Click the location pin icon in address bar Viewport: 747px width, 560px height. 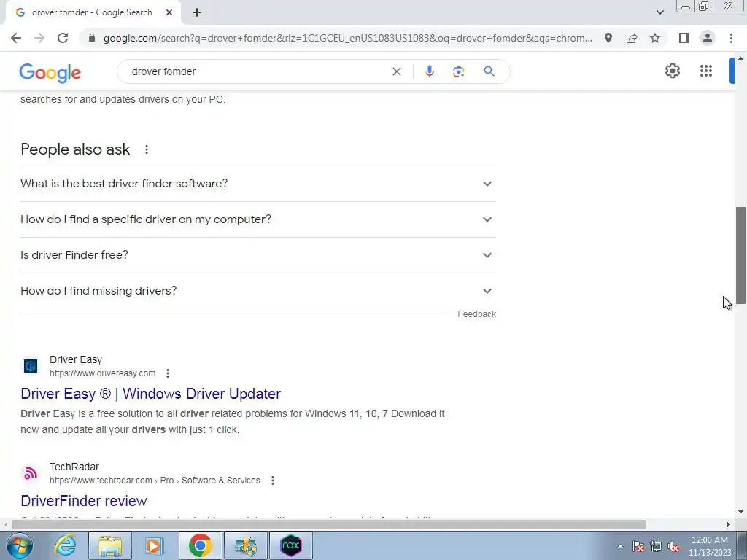pos(608,38)
